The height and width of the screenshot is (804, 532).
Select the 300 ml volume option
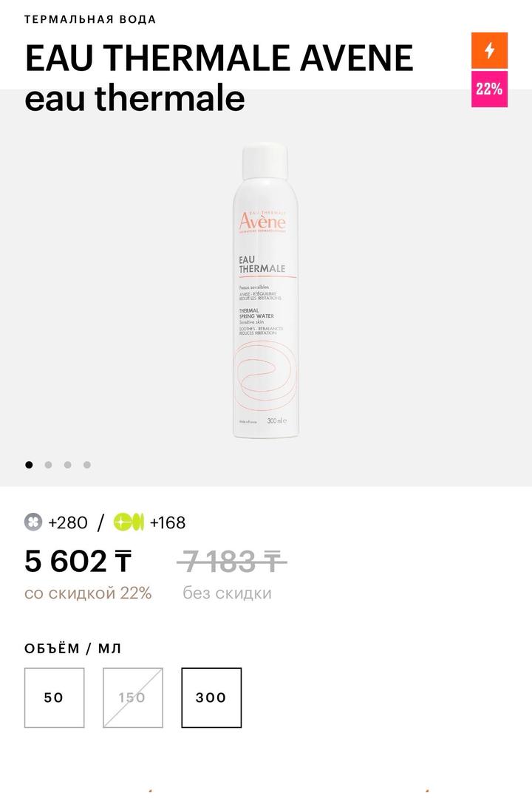pos(211,698)
